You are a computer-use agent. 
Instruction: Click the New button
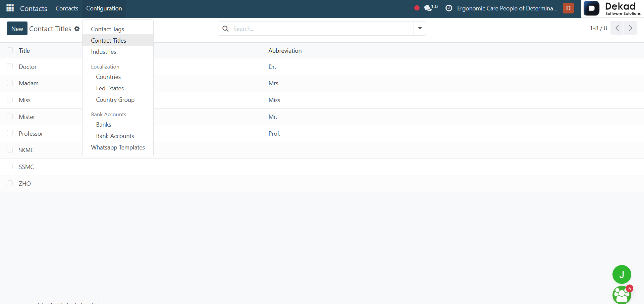pos(17,29)
